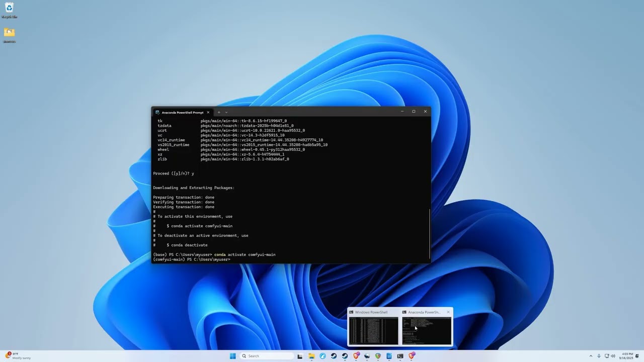Click the 'Proceed ([y]/n)? y' line
Viewport: 644px width, 362px height.
coord(173,173)
